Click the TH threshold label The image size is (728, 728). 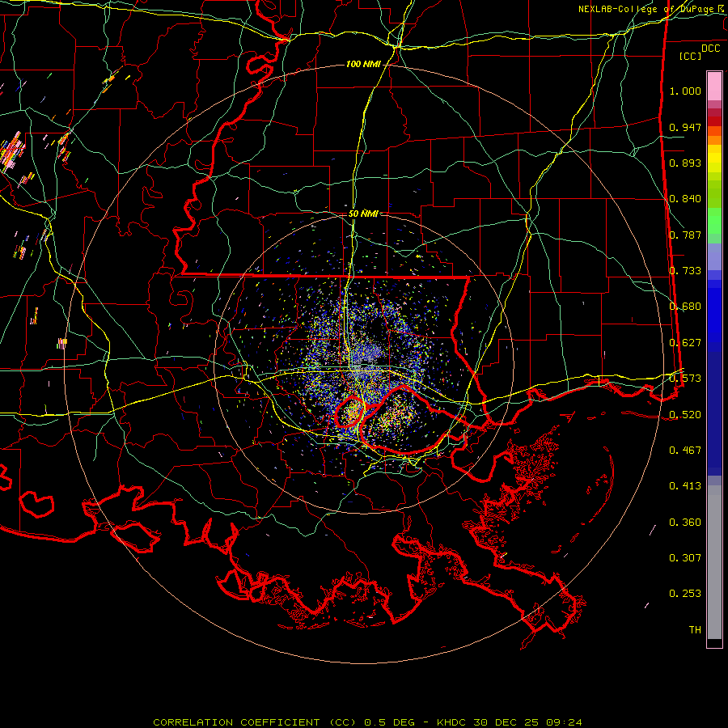coord(695,630)
